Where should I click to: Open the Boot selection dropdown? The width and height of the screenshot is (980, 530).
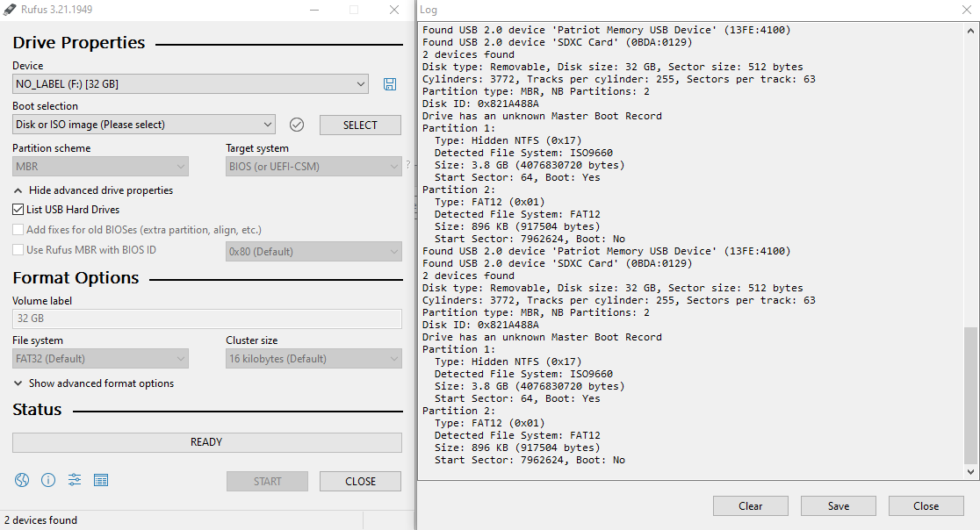tap(143, 125)
